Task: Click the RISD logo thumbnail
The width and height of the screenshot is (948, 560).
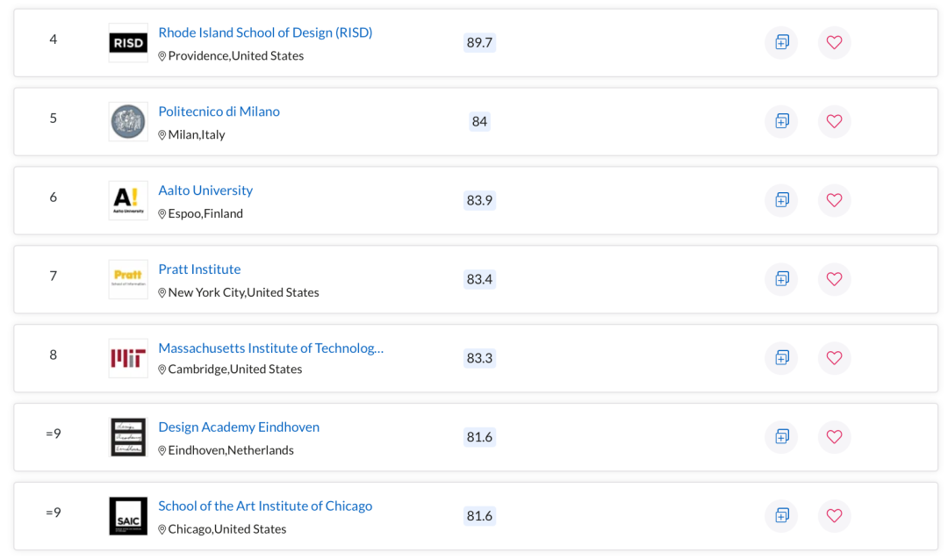Action: coord(128,42)
